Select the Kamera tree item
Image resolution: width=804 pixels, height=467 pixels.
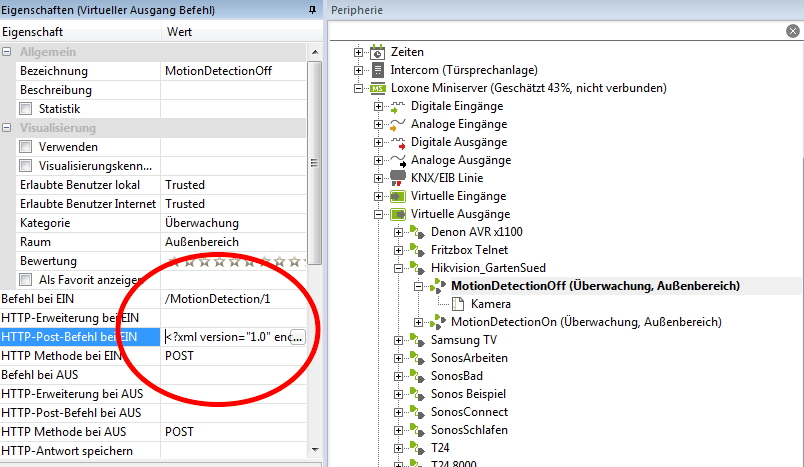[490, 304]
